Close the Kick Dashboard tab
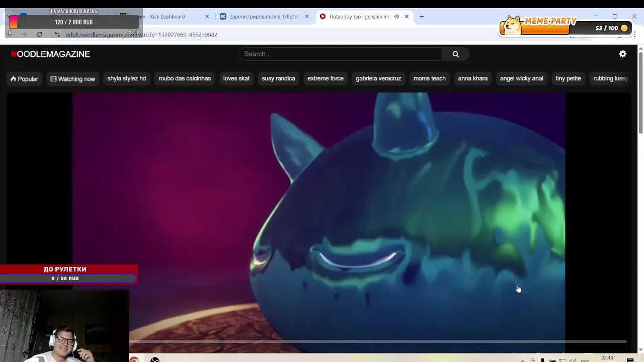Screen dimensions: 644x362 pyautogui.click(x=207, y=17)
